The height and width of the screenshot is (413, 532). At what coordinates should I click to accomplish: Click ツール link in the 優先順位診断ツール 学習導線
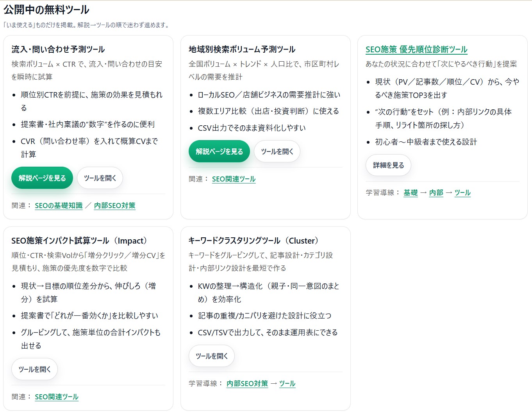pos(462,193)
